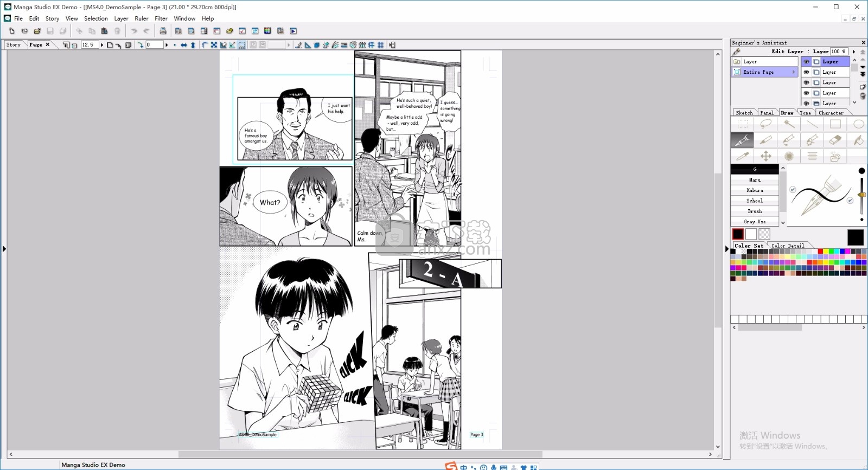The height and width of the screenshot is (470, 868).
Task: Toggle the right check mark on pen preview
Action: 850,201
